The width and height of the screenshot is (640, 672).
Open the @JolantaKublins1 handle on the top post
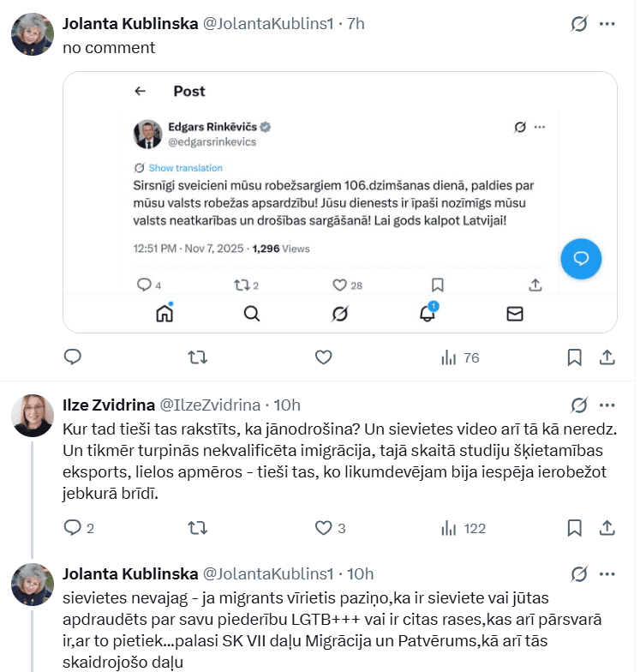pyautogui.click(x=267, y=24)
